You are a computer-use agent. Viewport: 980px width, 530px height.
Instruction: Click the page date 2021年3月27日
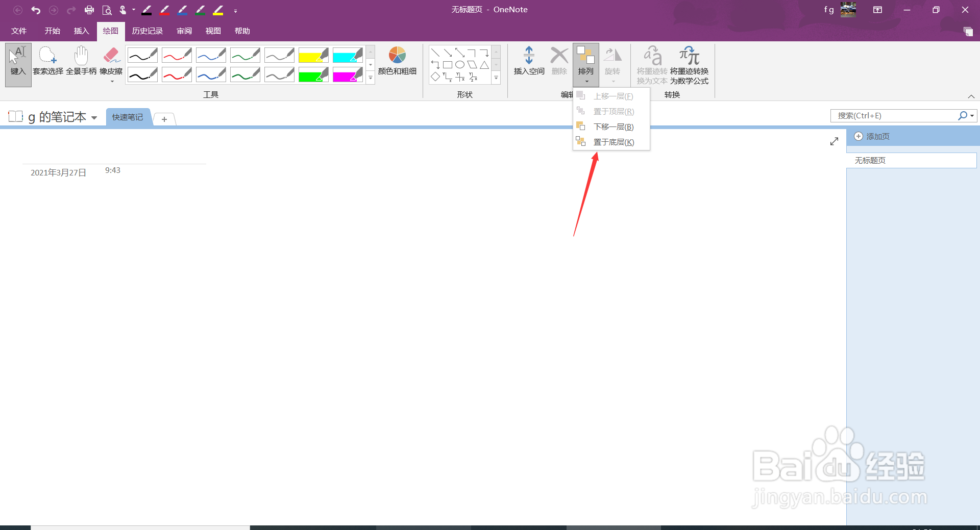point(58,173)
